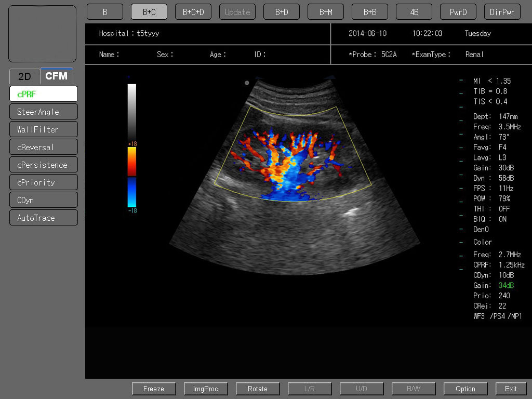Toggle cReversal color flow reversal

click(x=43, y=147)
